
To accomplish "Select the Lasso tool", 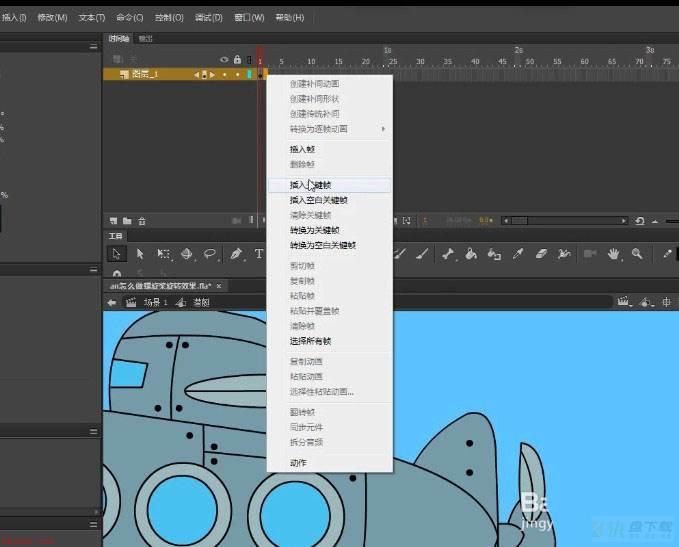I will click(210, 253).
